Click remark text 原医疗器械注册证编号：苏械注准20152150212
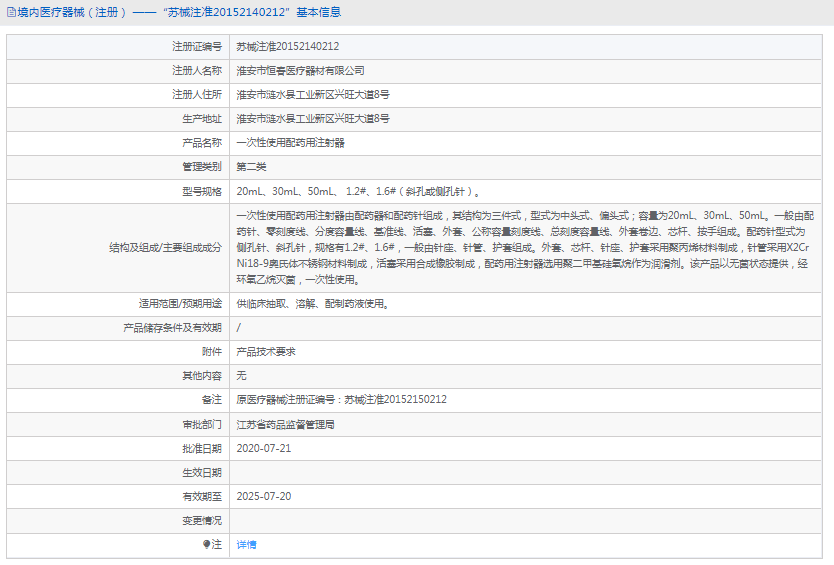Image resolution: width=834 pixels, height=565 pixels. (341, 399)
